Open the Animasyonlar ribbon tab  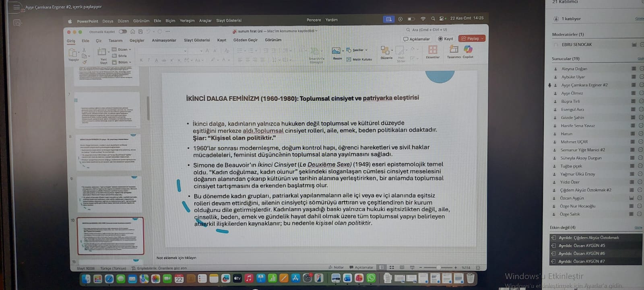click(164, 41)
